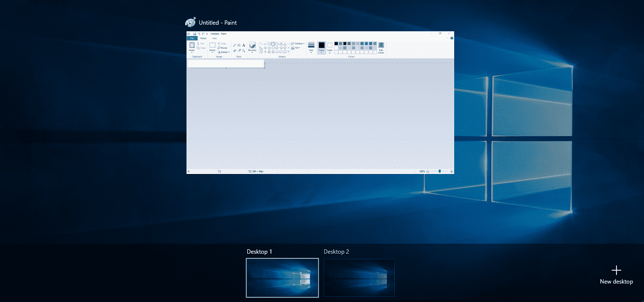Pick the Eraser tool in Paint

pos(234,50)
